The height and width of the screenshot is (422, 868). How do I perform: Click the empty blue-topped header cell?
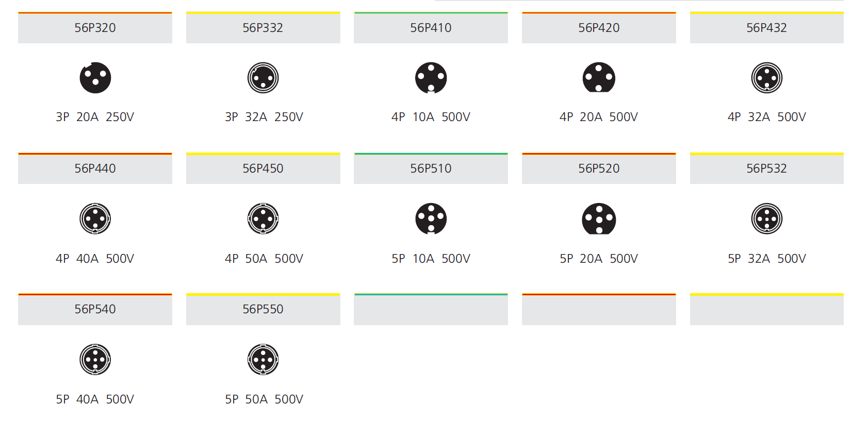coord(431,309)
